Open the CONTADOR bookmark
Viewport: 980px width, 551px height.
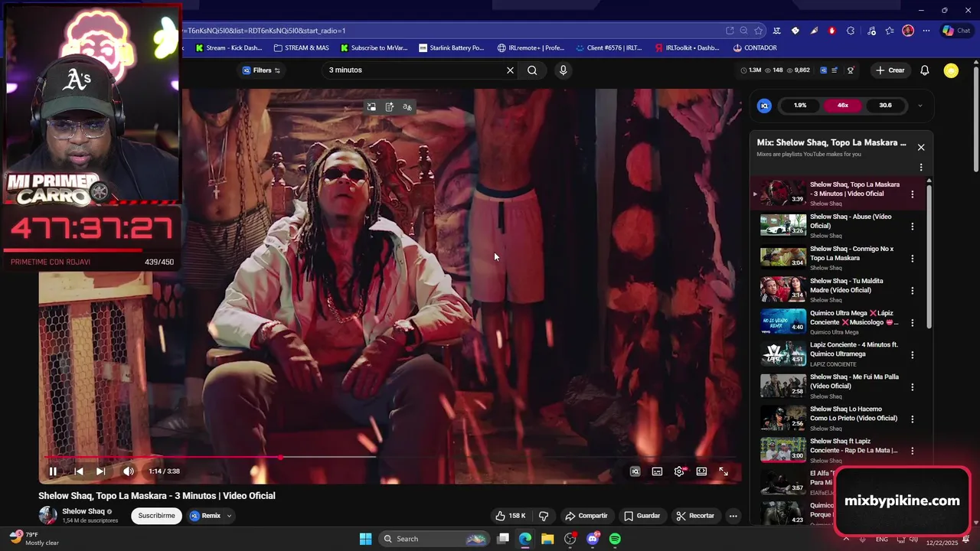pyautogui.click(x=755, y=47)
